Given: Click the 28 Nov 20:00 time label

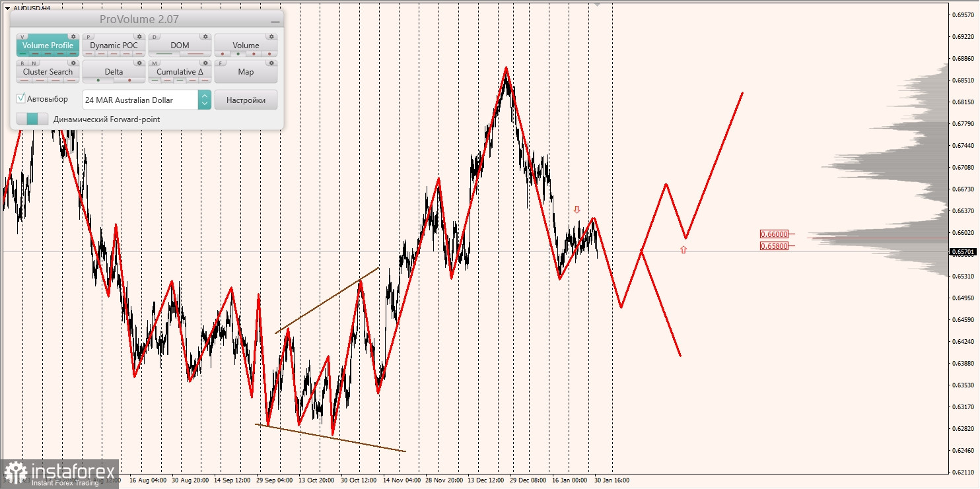Looking at the screenshot, I should (443, 480).
